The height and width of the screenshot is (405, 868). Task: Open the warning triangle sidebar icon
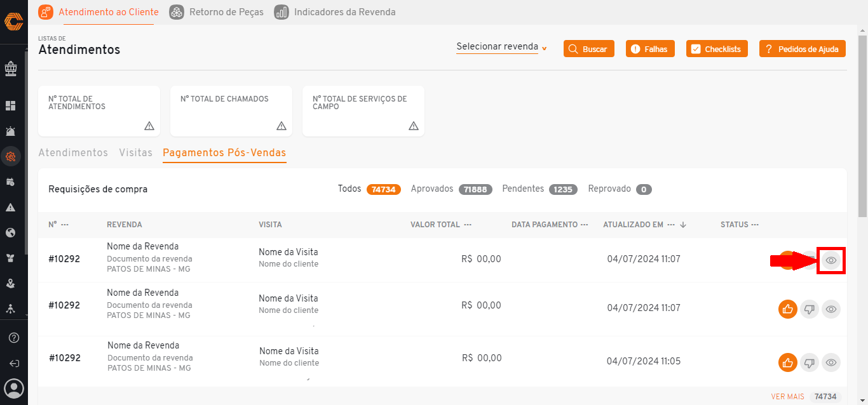pos(10,208)
